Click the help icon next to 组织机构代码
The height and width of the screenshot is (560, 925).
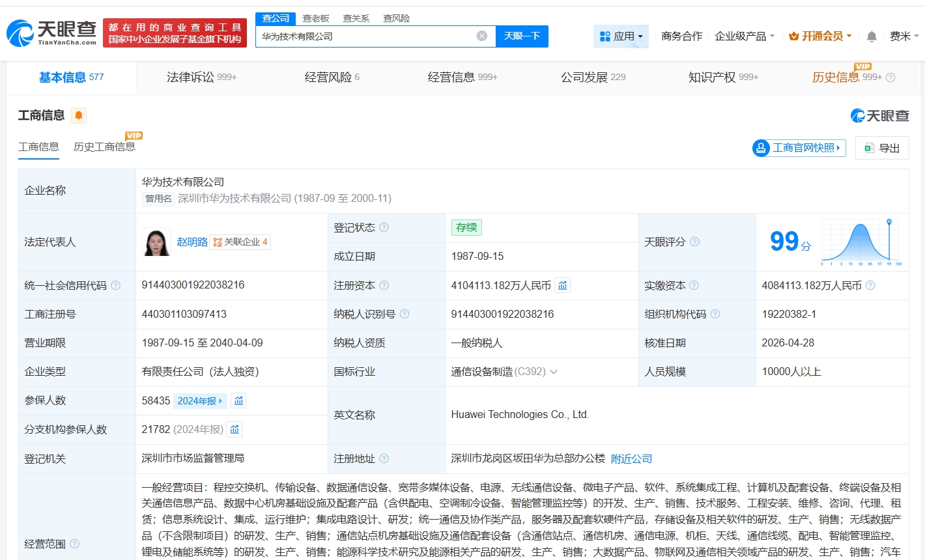(715, 314)
